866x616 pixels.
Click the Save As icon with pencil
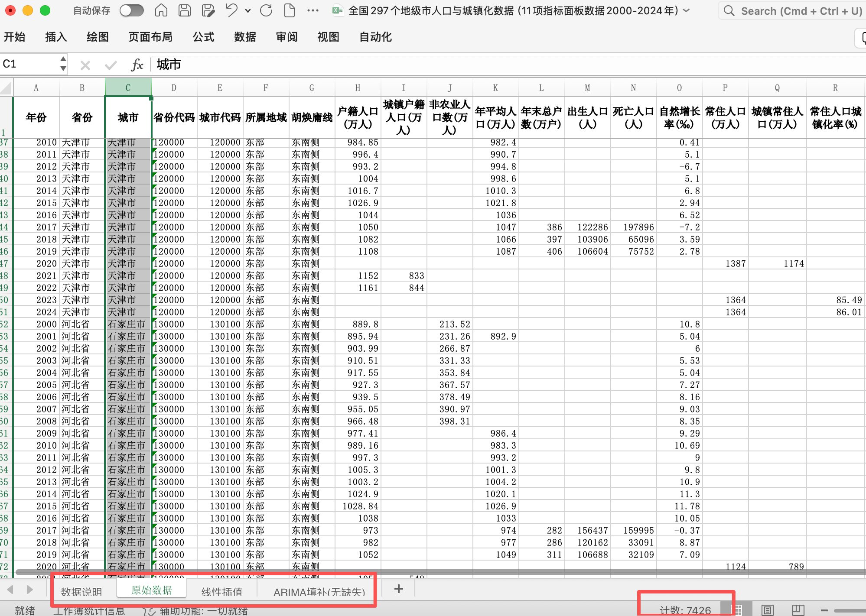point(208,10)
